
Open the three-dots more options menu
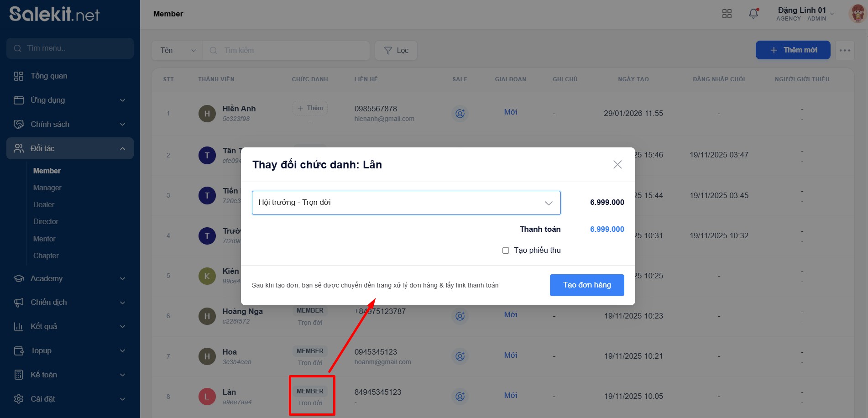click(x=845, y=50)
